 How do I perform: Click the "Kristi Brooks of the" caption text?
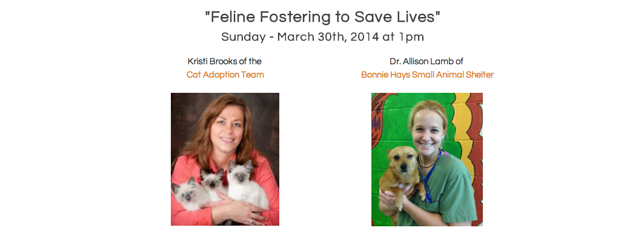pos(225,61)
